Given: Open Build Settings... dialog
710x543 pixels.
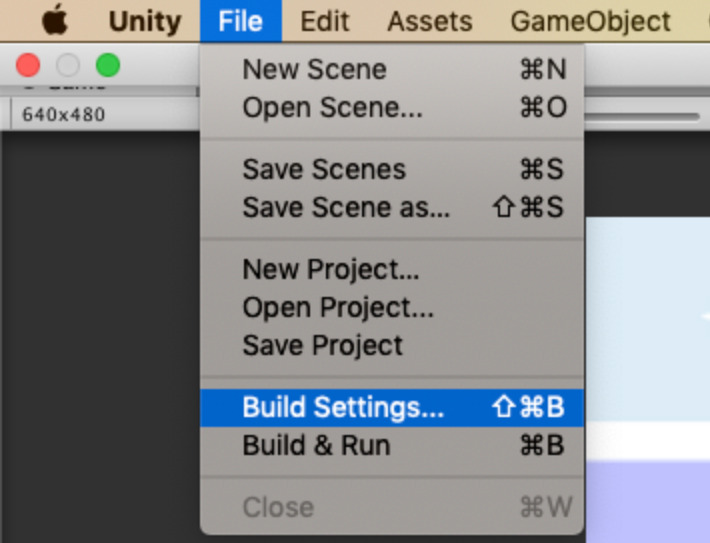Looking at the screenshot, I should 343,408.
